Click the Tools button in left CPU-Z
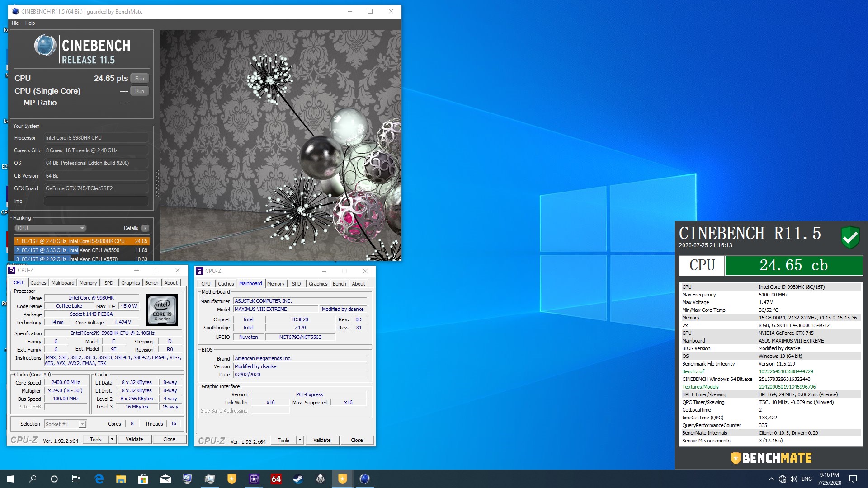 [96, 439]
